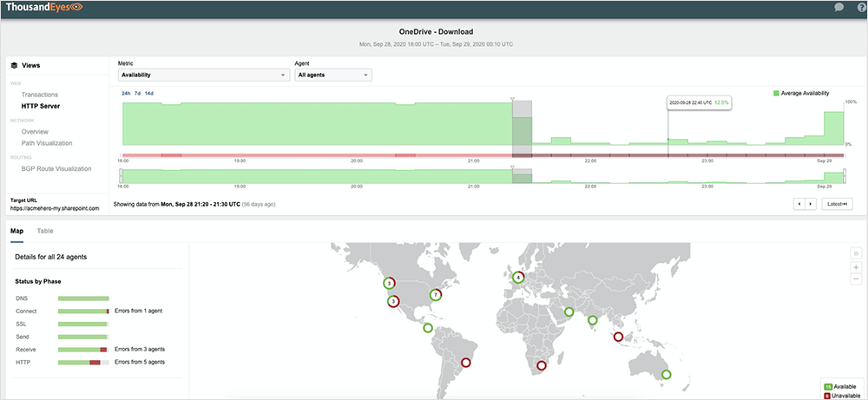Viewport: 868px width, 400px height.
Task: Click the 7-agent cluster on US east coast
Action: click(436, 295)
